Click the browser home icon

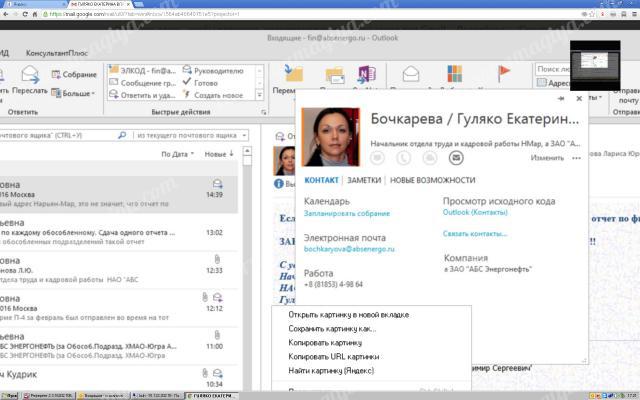(x=35, y=14)
